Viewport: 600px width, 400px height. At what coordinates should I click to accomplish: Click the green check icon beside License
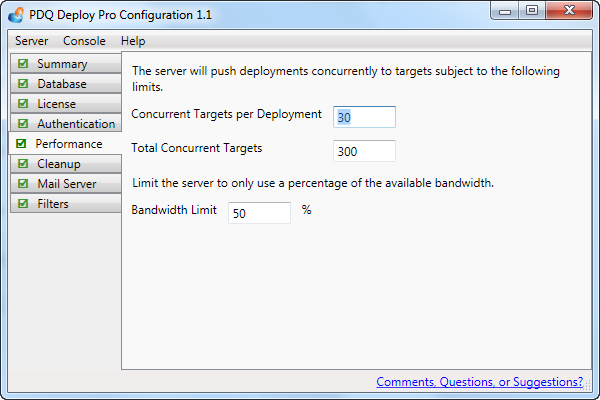point(23,103)
